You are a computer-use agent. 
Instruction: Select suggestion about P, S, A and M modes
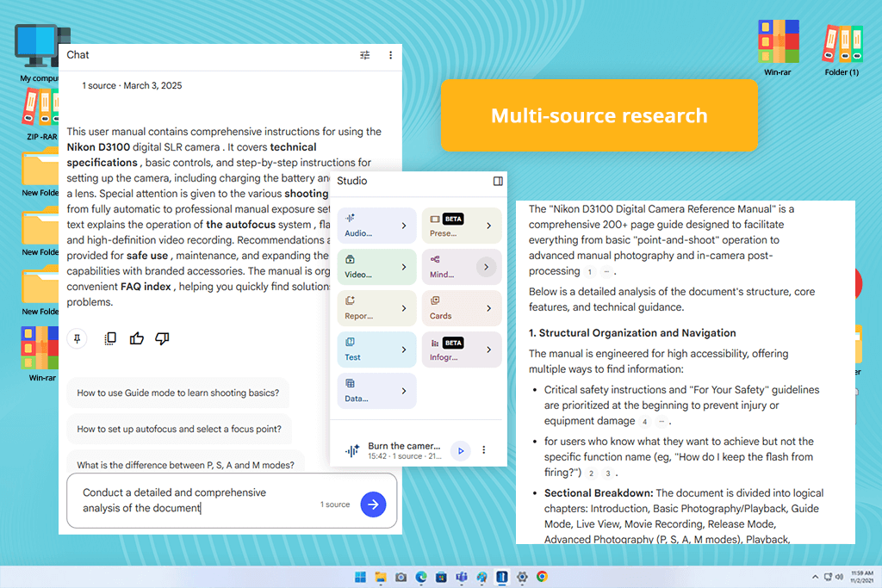coord(186,462)
